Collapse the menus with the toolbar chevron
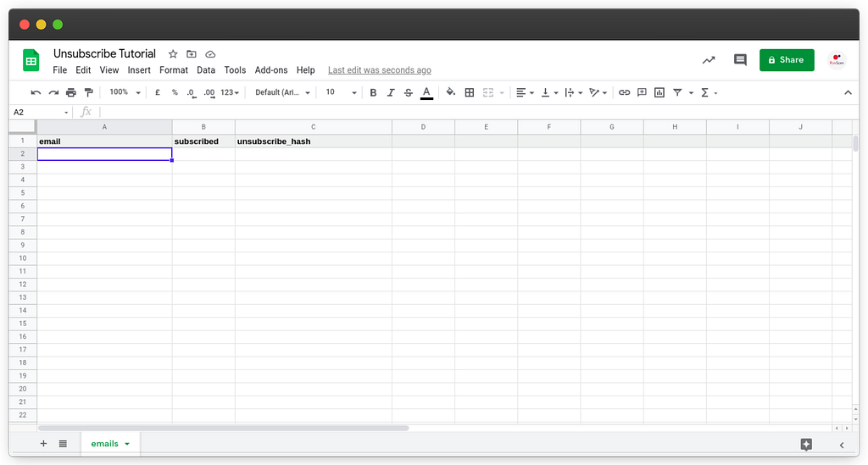The width and height of the screenshot is (868, 465). pyautogui.click(x=848, y=92)
